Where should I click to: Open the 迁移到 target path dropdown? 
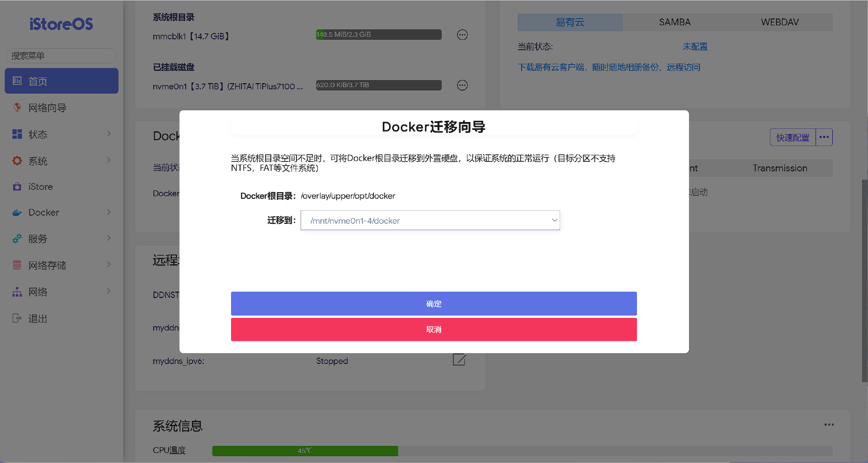(x=430, y=221)
